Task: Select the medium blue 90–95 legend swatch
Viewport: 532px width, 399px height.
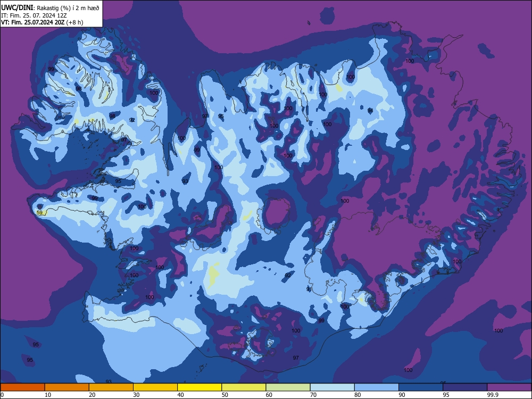Action: [x=421, y=387]
